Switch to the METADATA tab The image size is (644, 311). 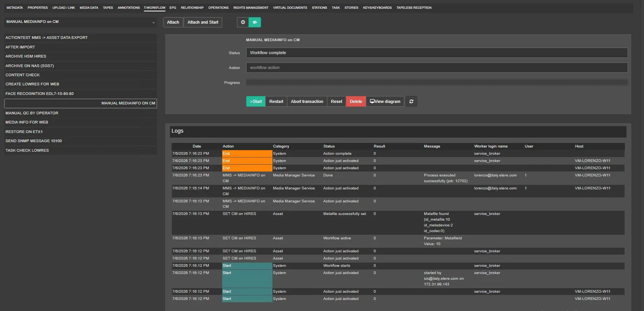[x=15, y=8]
